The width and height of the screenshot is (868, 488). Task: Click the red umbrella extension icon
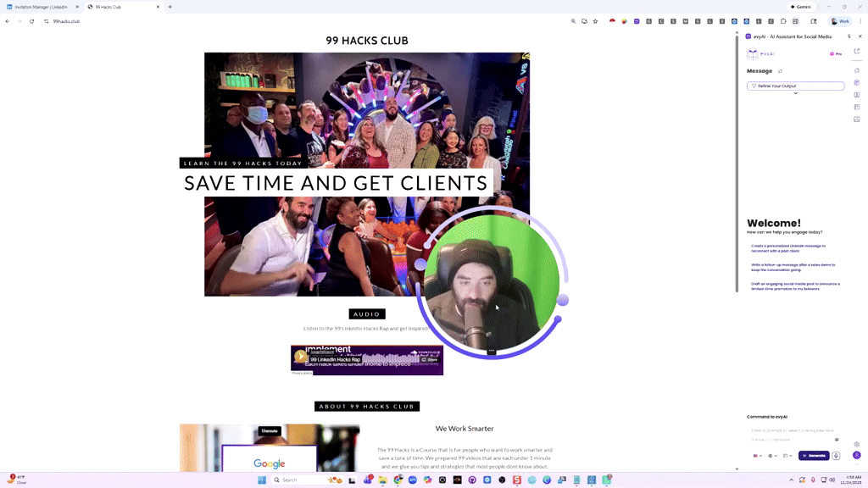point(612,21)
